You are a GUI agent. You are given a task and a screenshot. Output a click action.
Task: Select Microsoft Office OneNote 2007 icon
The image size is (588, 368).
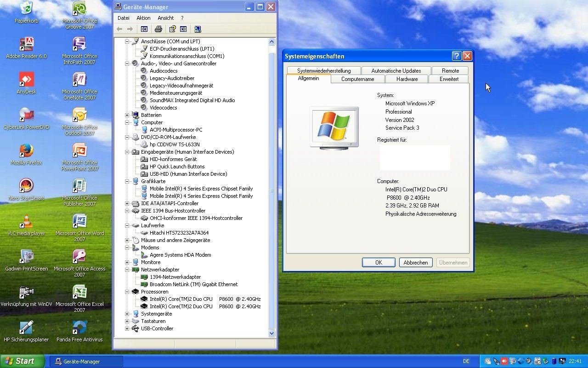pyautogui.click(x=79, y=86)
